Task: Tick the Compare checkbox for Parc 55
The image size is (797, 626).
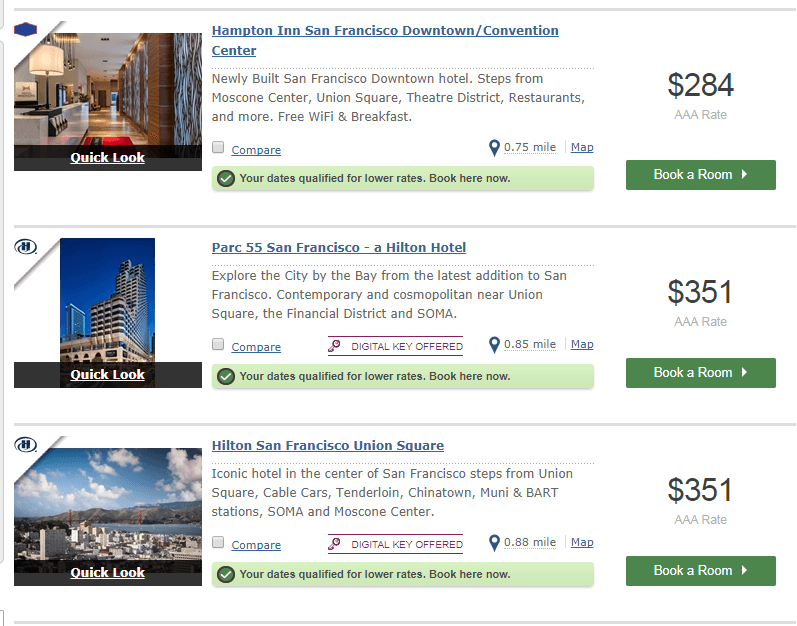Action: [x=218, y=345]
